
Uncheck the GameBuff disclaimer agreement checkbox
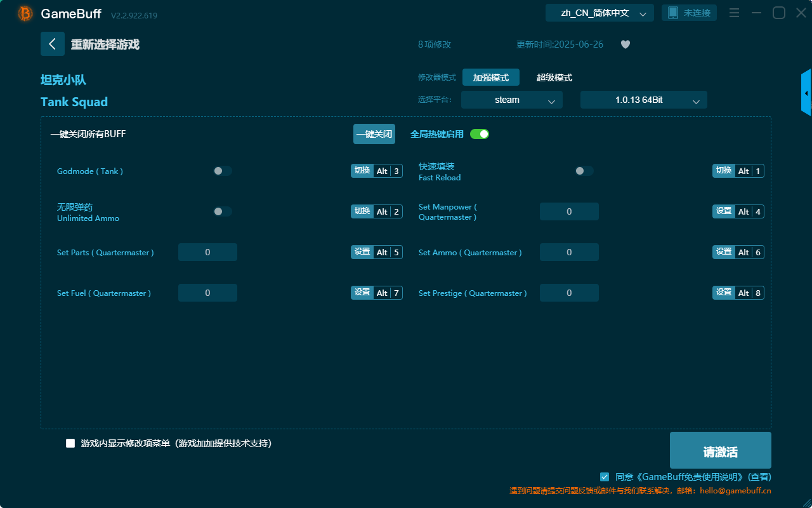click(x=604, y=477)
